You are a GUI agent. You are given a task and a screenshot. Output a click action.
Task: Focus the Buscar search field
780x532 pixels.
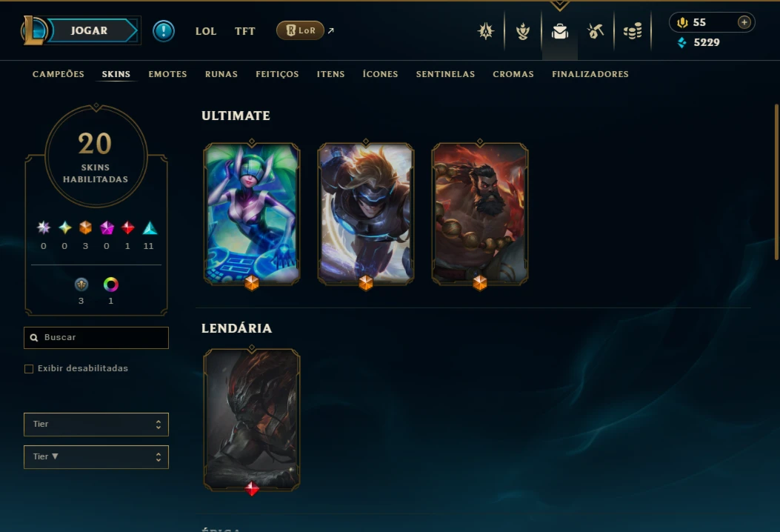[96, 337]
